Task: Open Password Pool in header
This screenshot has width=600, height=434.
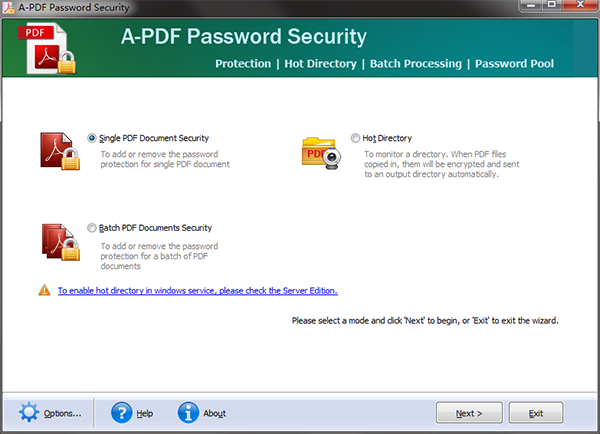Action: [514, 64]
